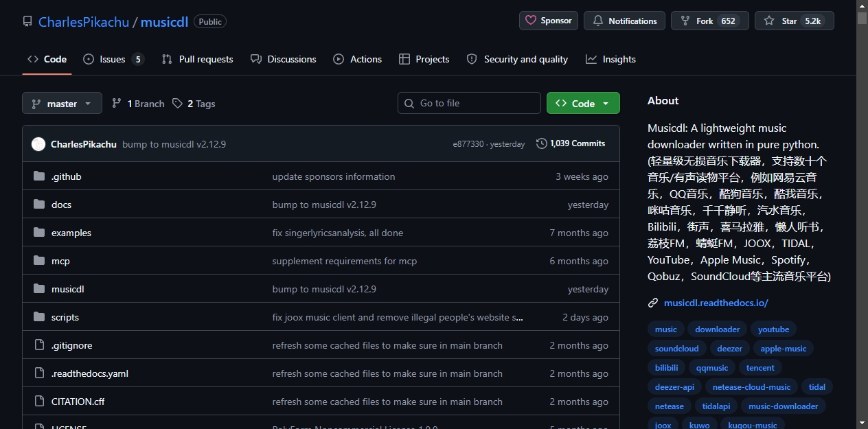Open the Code tab
Viewport: 868px width, 429px height.
tap(47, 59)
